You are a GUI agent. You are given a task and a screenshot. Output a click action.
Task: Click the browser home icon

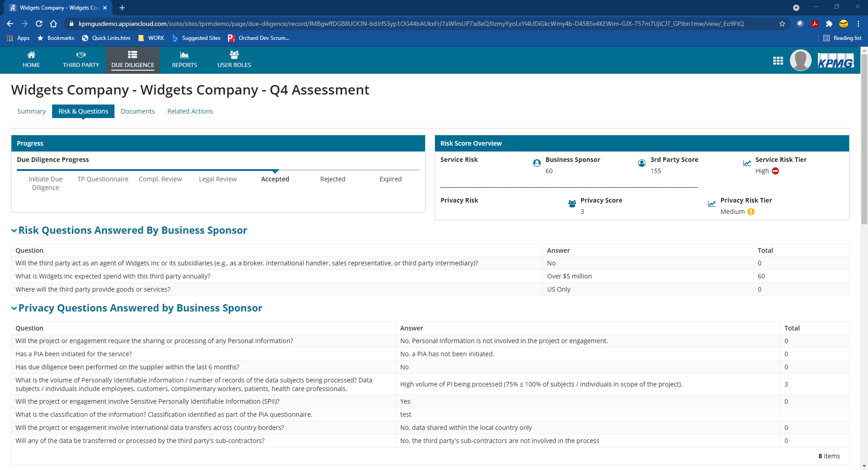[54, 23]
